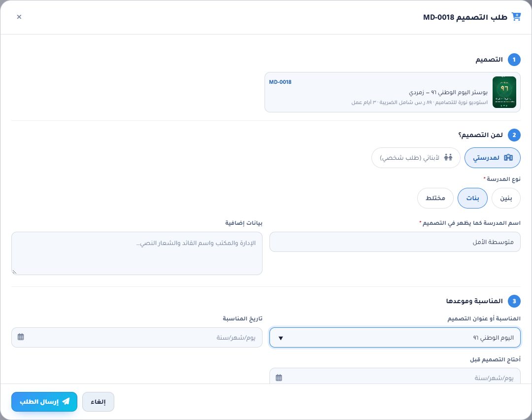Click the dropdown arrow of اليوم الوطني ٩٦
The height and width of the screenshot is (420, 532).
click(x=281, y=338)
